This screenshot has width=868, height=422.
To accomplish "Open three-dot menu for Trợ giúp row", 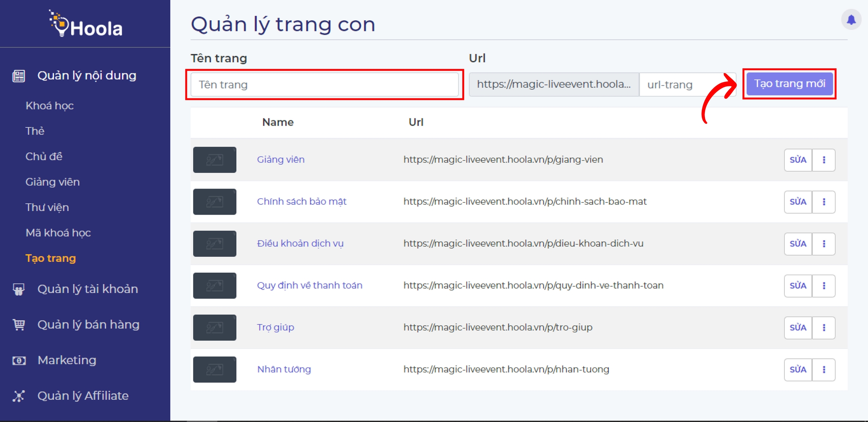I will [x=824, y=328].
